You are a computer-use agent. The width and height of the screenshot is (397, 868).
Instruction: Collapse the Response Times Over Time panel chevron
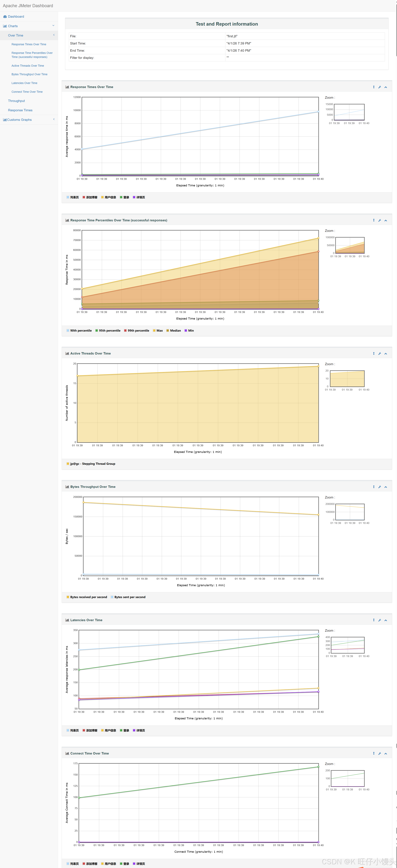[386, 87]
